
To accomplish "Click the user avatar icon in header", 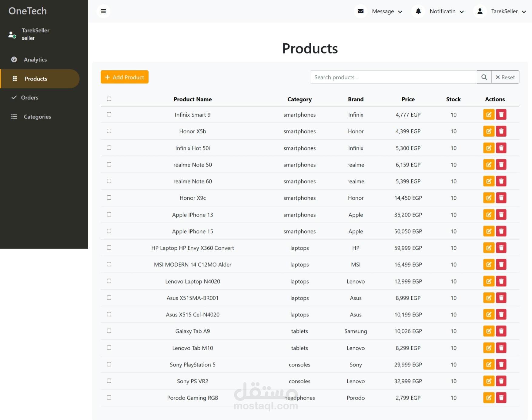I will (x=480, y=11).
